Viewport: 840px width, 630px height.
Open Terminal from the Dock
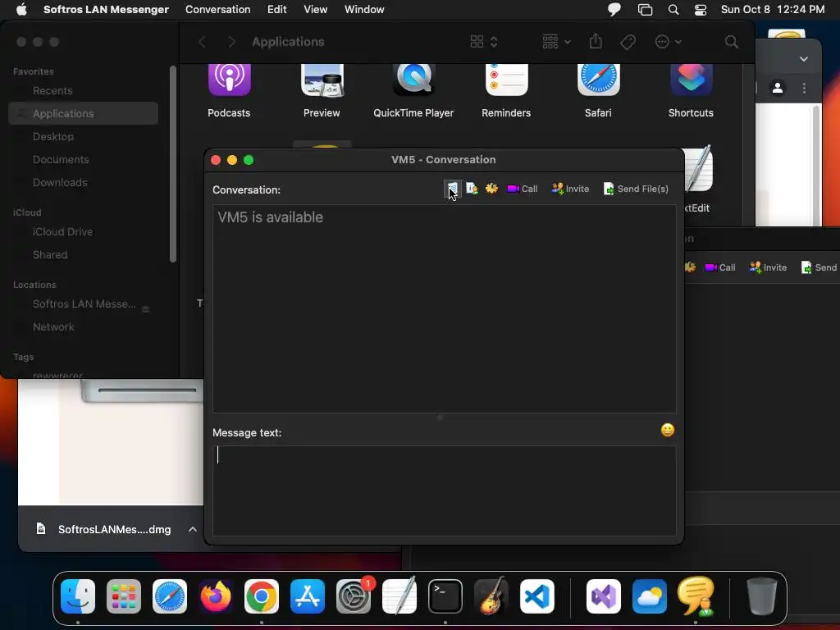(x=445, y=596)
